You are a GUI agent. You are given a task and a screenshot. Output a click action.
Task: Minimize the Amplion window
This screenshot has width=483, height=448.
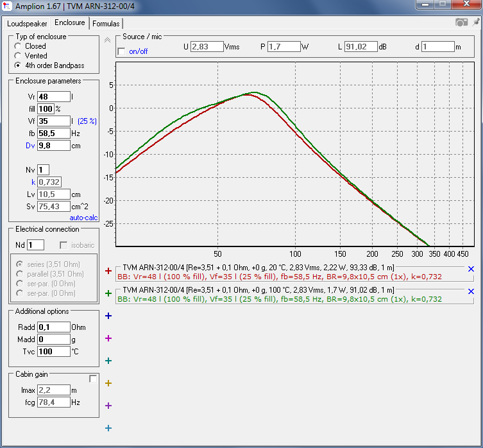[425, 4]
